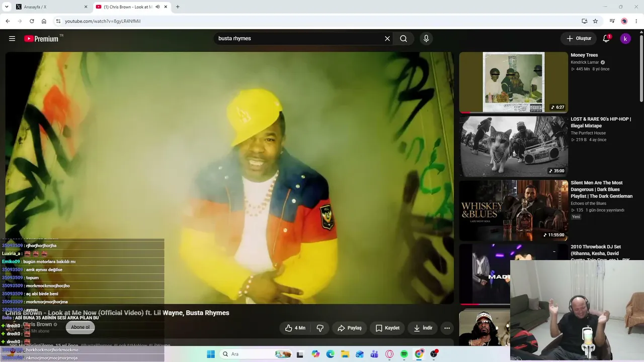
Task: Close the Chris Brown YouTube tab
Action: [166, 7]
